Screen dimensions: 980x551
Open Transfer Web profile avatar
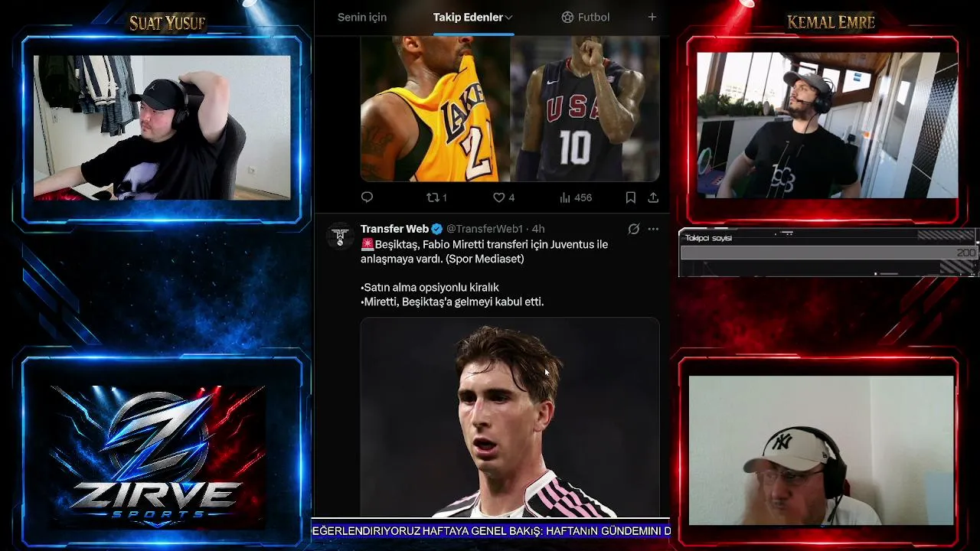click(340, 236)
